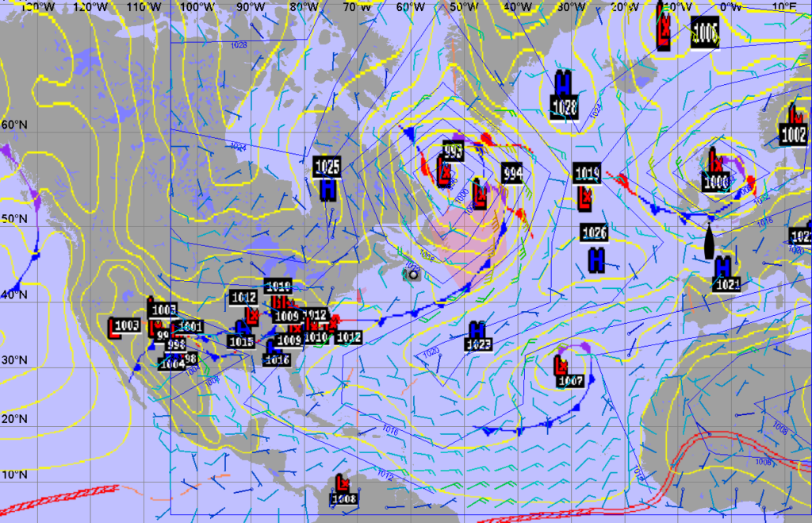Click the 994 pressure label
Screen dimensions: 812x523
coord(512,174)
